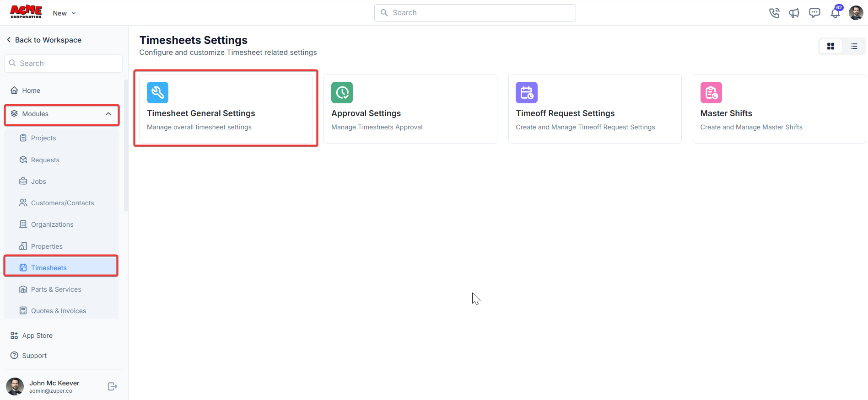Click the logout icon beside John Mc Keever
Viewport: 868px width, 400px height.
[x=113, y=387]
